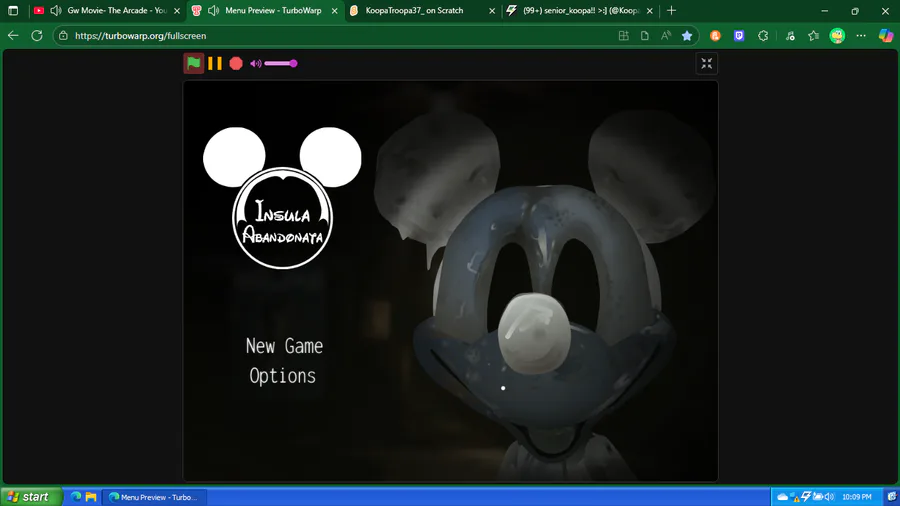
Task: Reload the TurboWarp page
Action: point(37,36)
